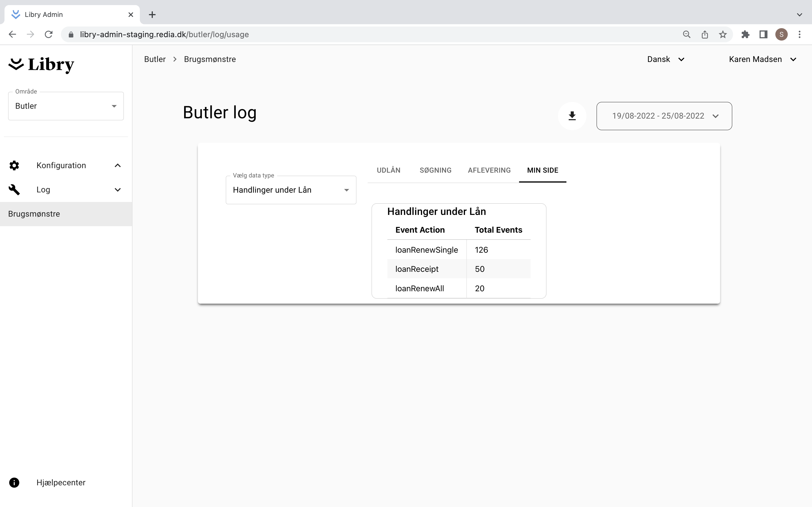Bookmark page with star icon
Image resolution: width=812 pixels, height=507 pixels.
(723, 35)
